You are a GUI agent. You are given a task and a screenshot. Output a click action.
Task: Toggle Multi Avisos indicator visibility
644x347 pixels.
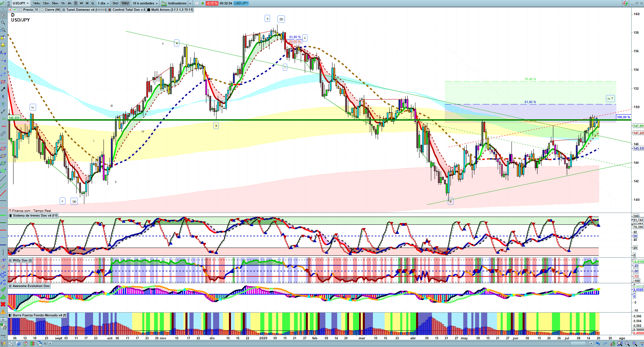pyautogui.click(x=149, y=10)
